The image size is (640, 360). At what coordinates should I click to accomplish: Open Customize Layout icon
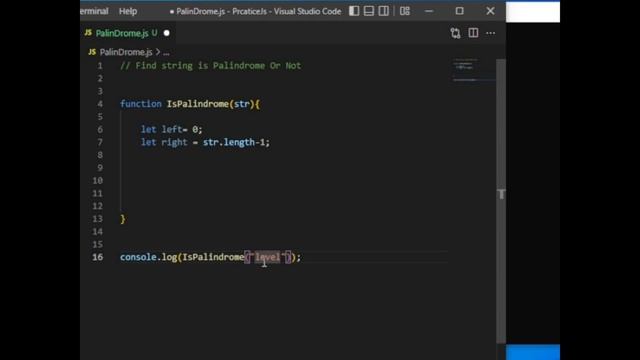[x=404, y=11]
